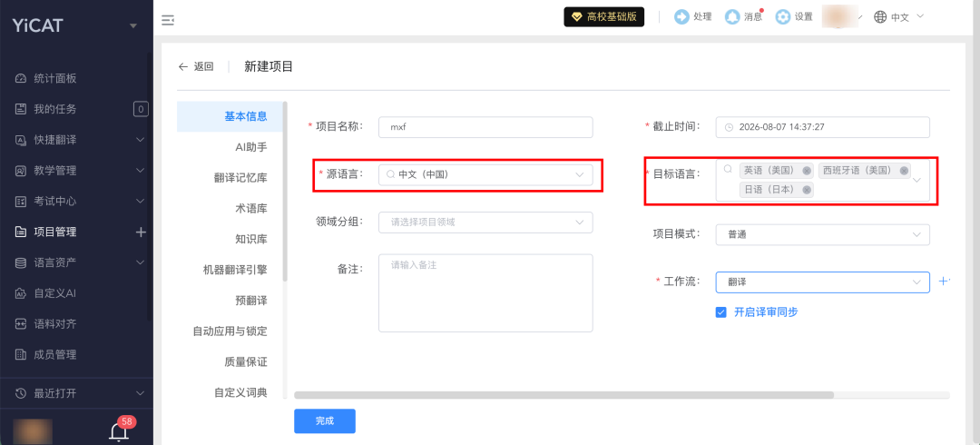Open 设置 gear icon

tap(783, 17)
